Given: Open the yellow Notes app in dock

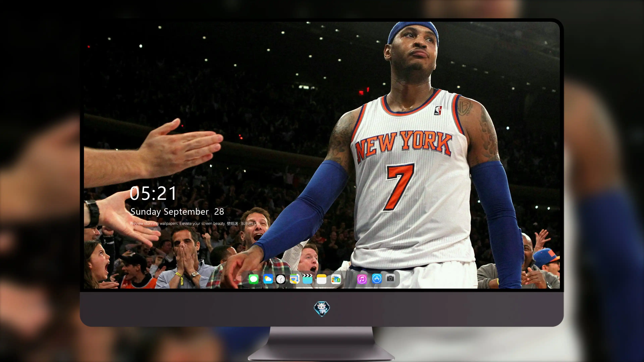Looking at the screenshot, I should coord(321,279).
